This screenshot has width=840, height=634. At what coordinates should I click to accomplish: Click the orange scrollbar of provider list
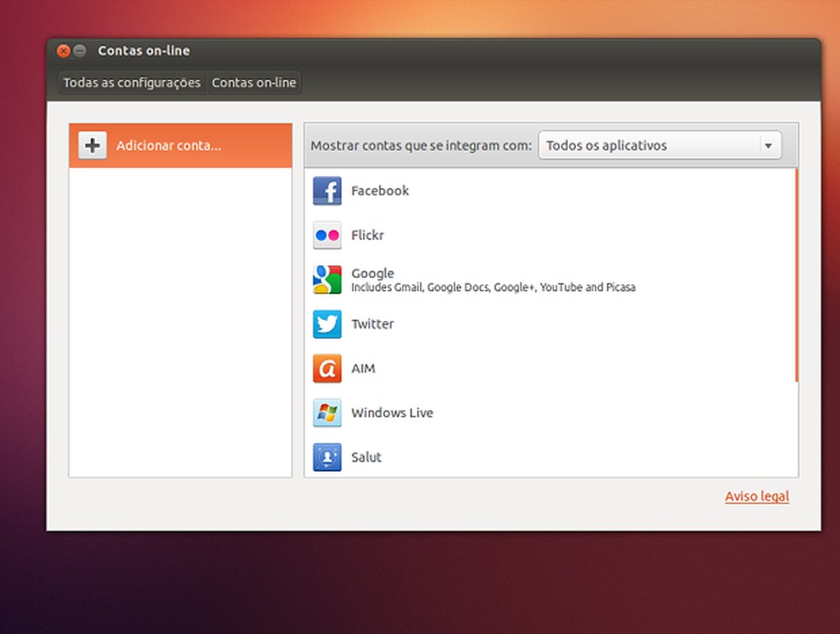pos(796,276)
